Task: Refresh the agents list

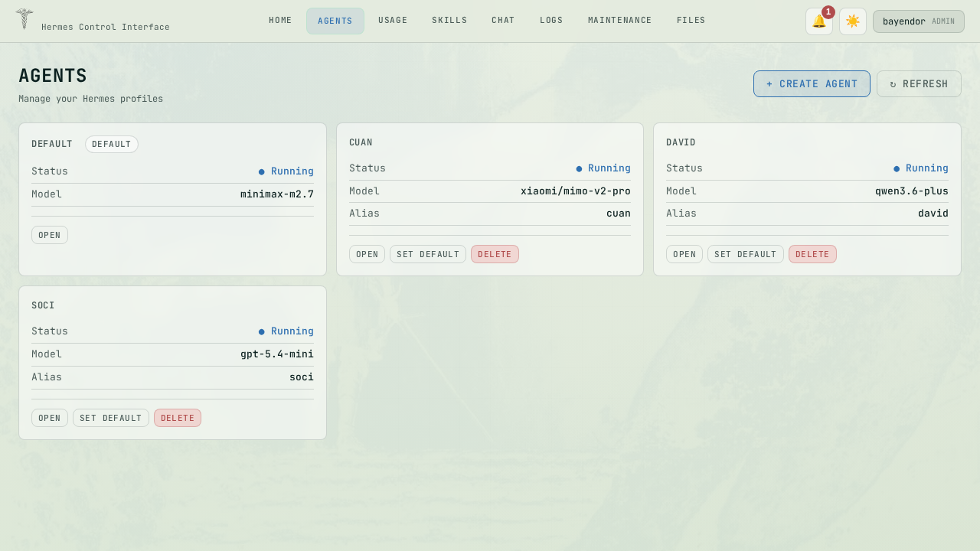Action: (919, 84)
